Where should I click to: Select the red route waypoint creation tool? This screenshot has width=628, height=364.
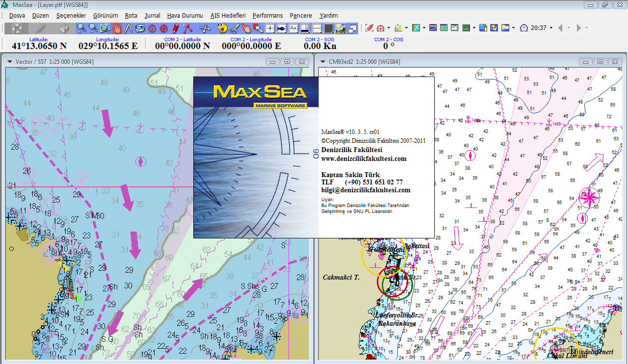point(187,28)
